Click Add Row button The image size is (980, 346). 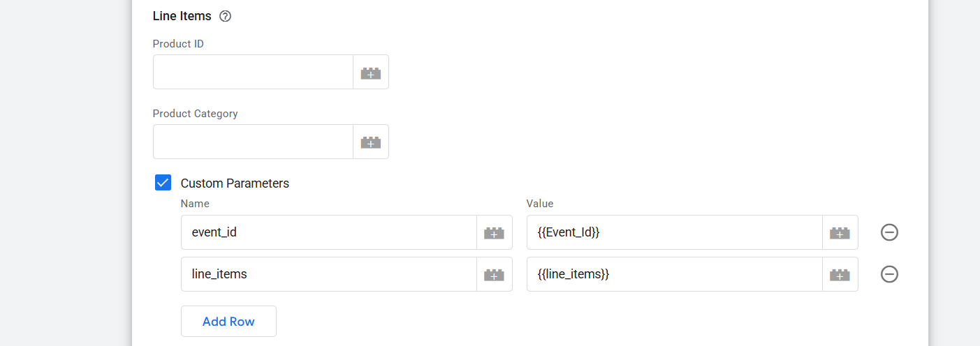tap(228, 322)
